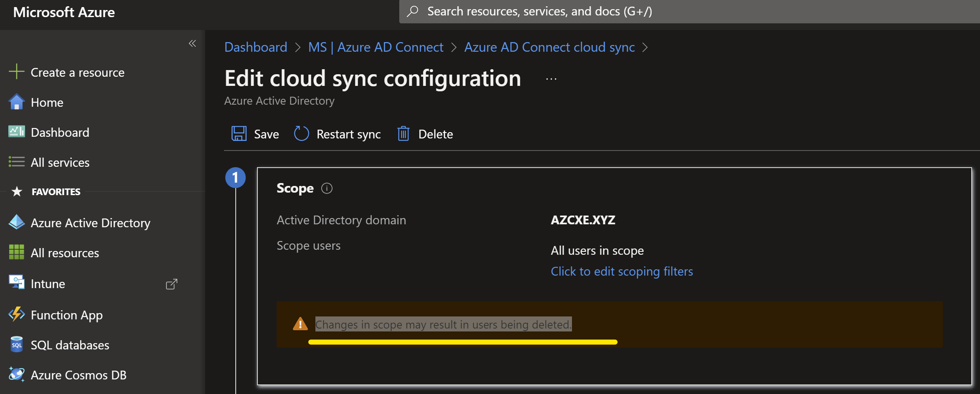
Task: Click the scope change warning message
Action: 443,324
